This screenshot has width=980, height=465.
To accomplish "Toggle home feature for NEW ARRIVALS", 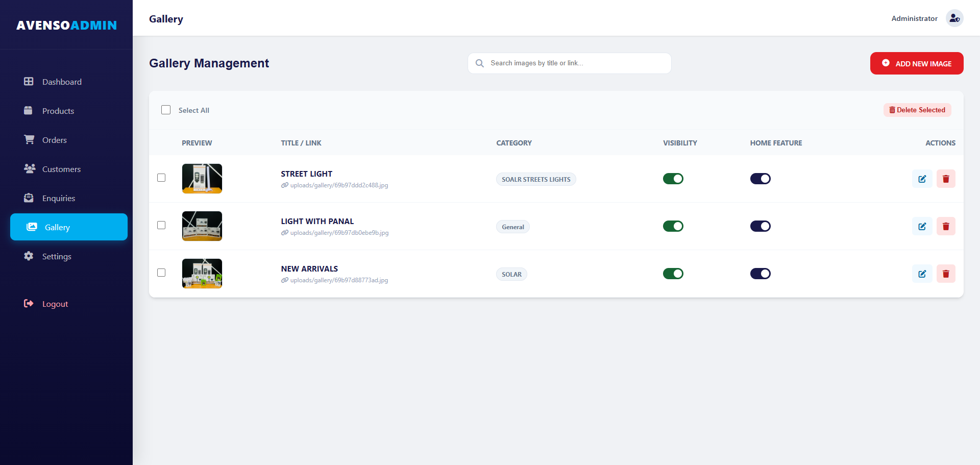I will pos(761,274).
